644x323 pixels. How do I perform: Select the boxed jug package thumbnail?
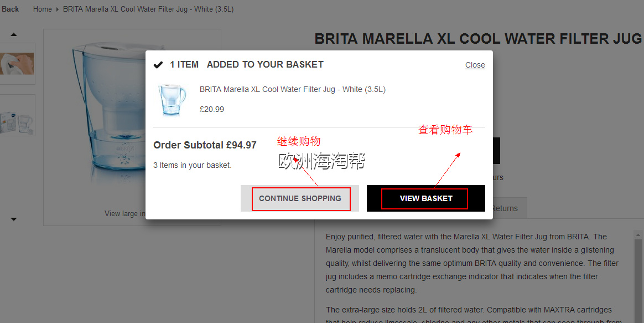pyautogui.click(x=17, y=115)
